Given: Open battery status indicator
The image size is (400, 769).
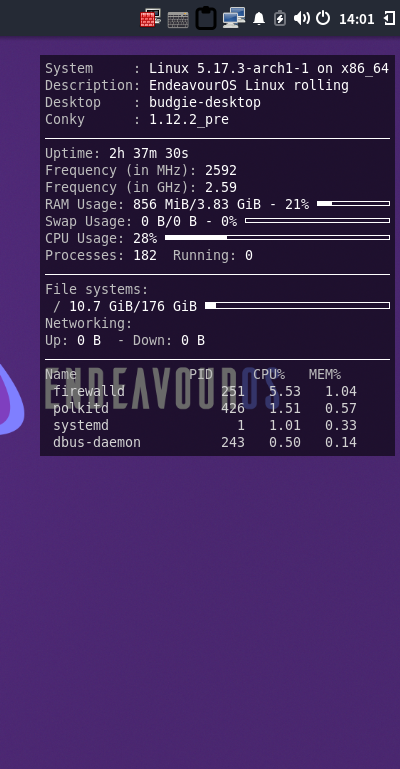Looking at the screenshot, I should (x=280, y=18).
